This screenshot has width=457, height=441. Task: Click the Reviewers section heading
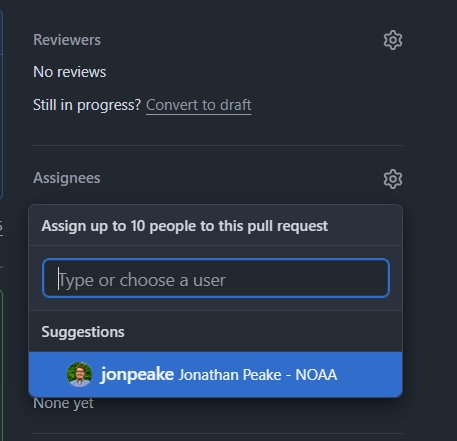67,40
